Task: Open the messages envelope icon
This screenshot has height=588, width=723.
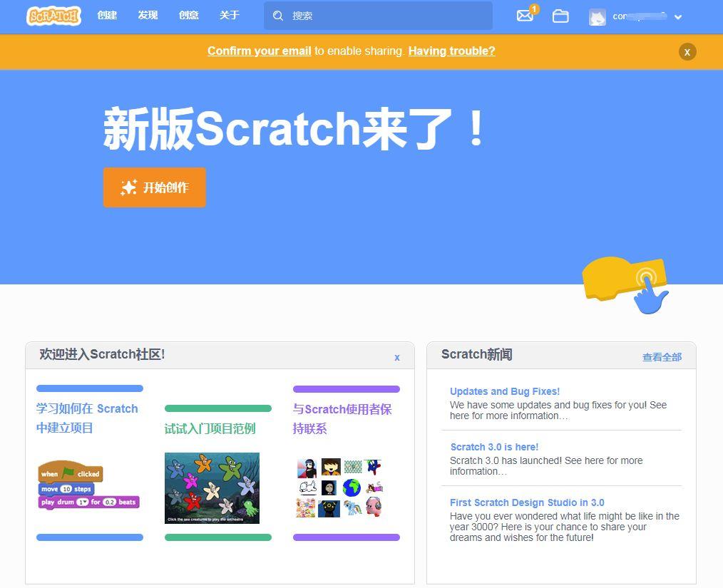Action: (x=525, y=16)
